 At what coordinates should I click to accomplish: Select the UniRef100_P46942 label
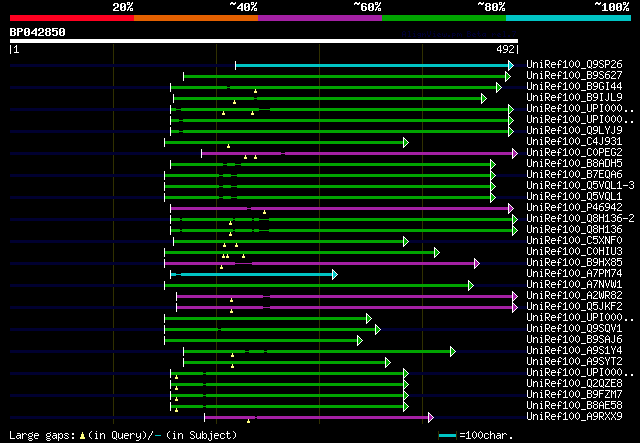point(574,207)
